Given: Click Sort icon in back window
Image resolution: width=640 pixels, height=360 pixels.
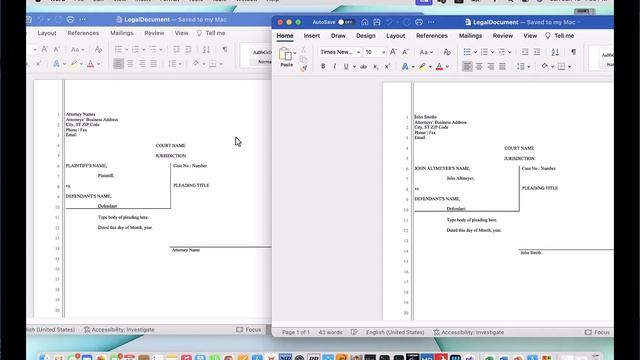Looking at the screenshot, I should (x=207, y=49).
